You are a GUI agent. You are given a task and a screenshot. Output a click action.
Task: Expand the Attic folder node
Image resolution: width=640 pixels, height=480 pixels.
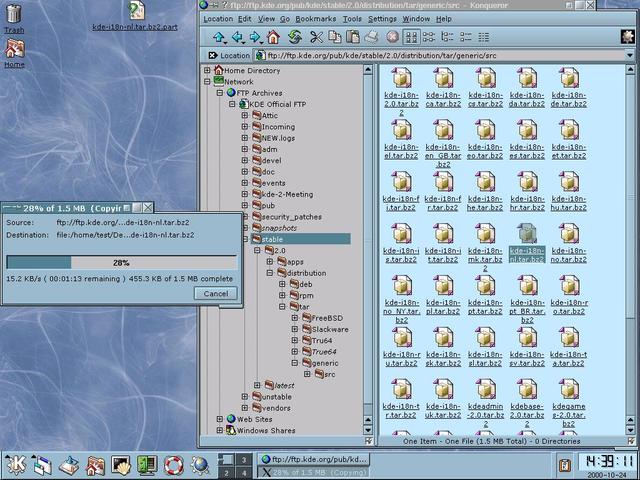(x=245, y=116)
